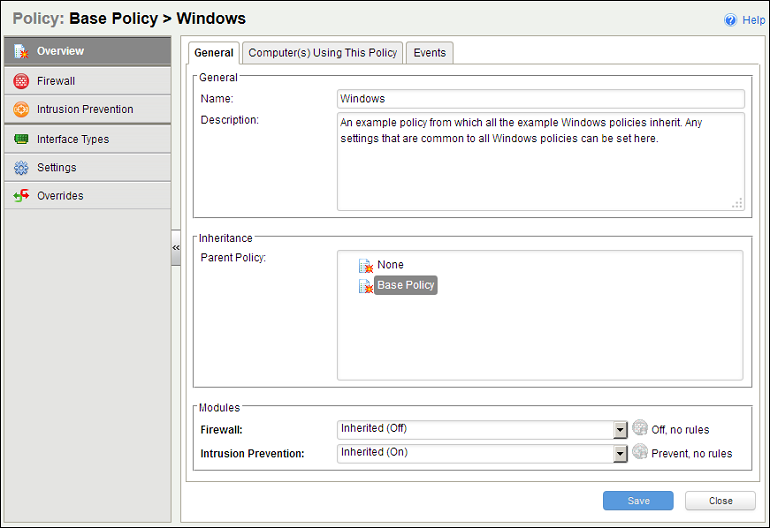Open the Firewall inherited state dropdown
Image resolution: width=770 pixels, height=528 pixels.
click(x=620, y=429)
